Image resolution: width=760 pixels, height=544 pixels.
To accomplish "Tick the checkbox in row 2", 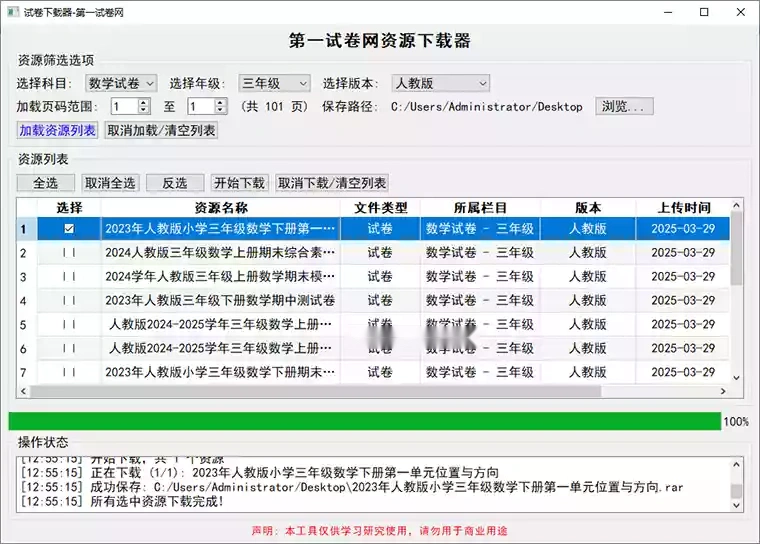I will tap(68, 253).
